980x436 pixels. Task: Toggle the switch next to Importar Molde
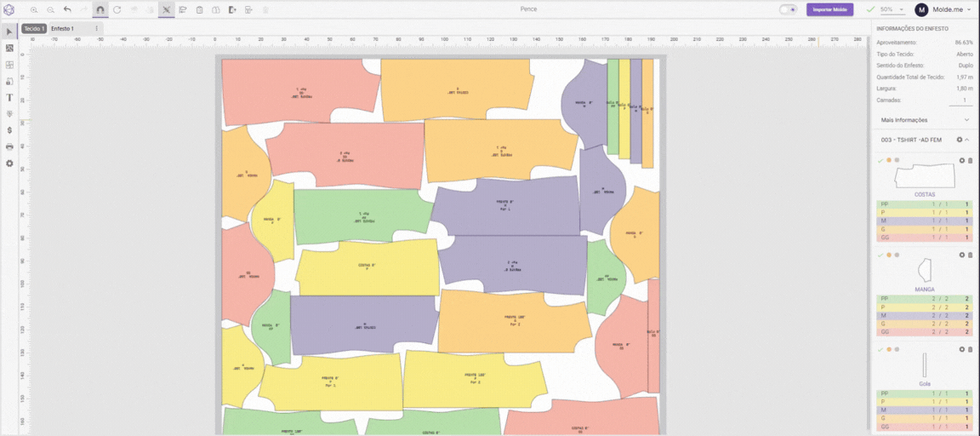(788, 9)
